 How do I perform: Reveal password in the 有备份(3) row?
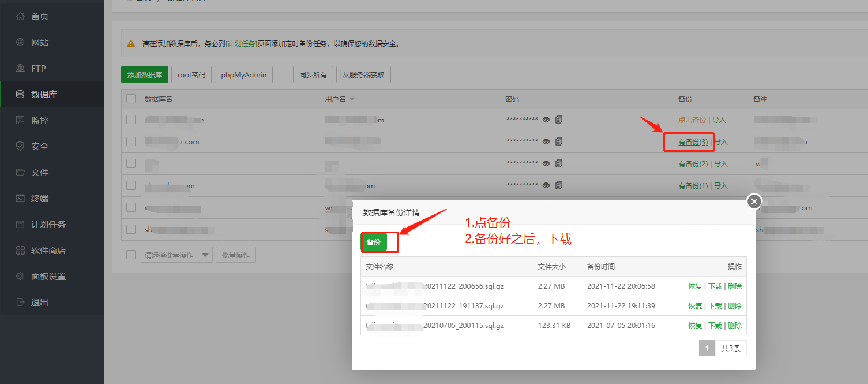point(546,141)
